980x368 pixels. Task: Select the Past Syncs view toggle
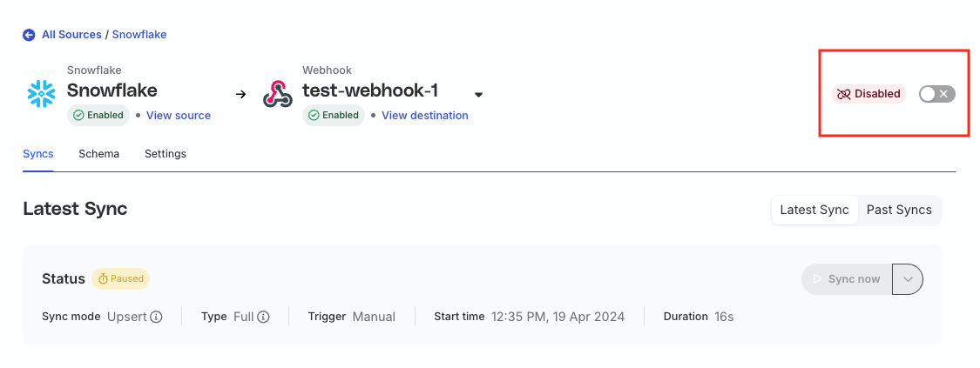point(899,211)
